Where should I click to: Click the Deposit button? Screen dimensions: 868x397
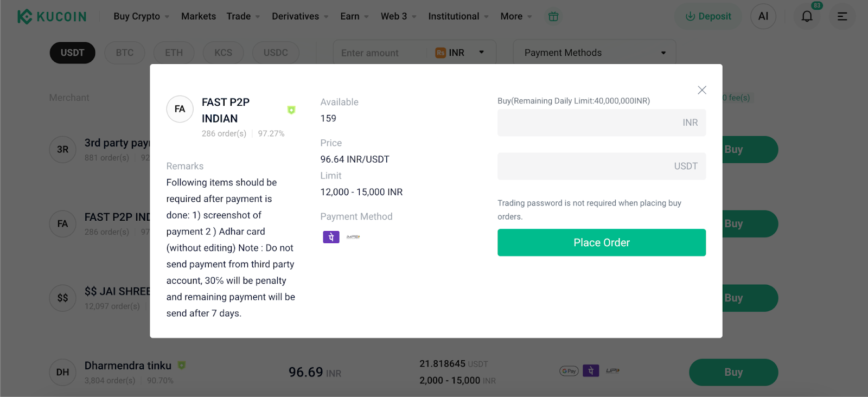[x=708, y=16]
